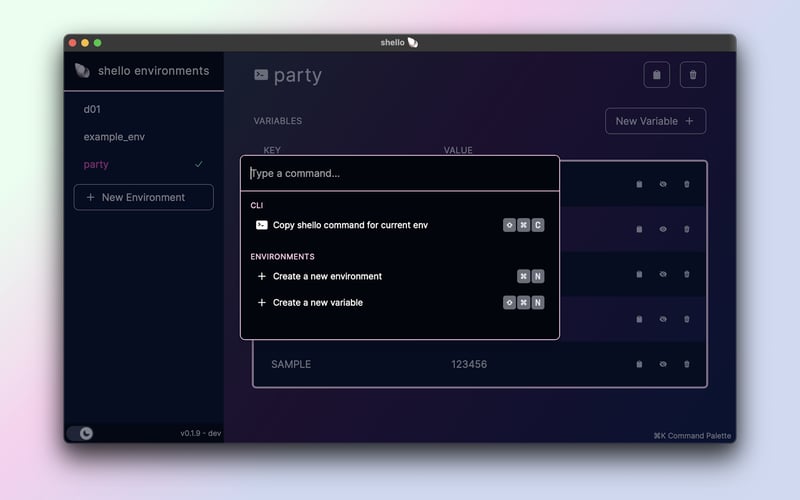800x500 pixels.
Task: Choose 'Create a new environment' command
Action: (x=399, y=276)
